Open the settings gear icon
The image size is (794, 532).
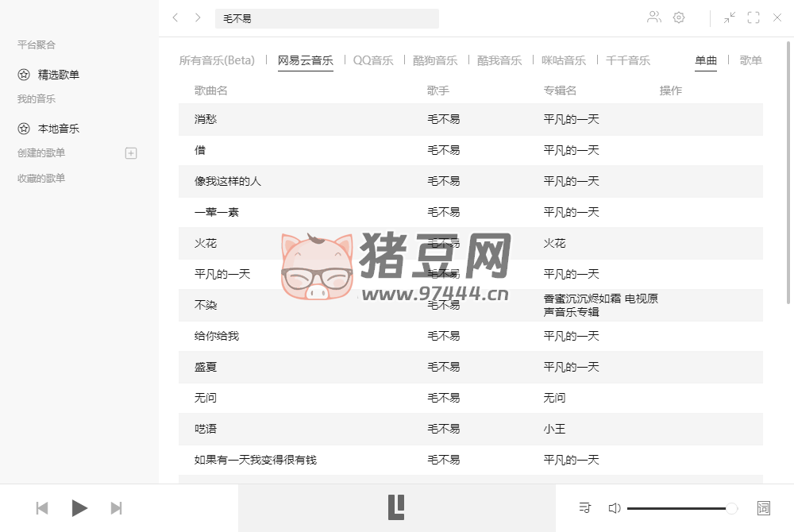(679, 17)
